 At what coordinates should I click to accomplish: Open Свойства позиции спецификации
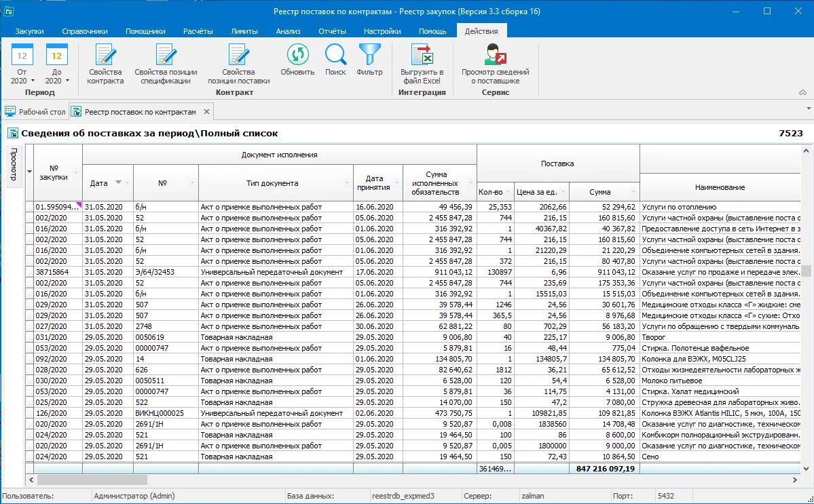coord(166,64)
